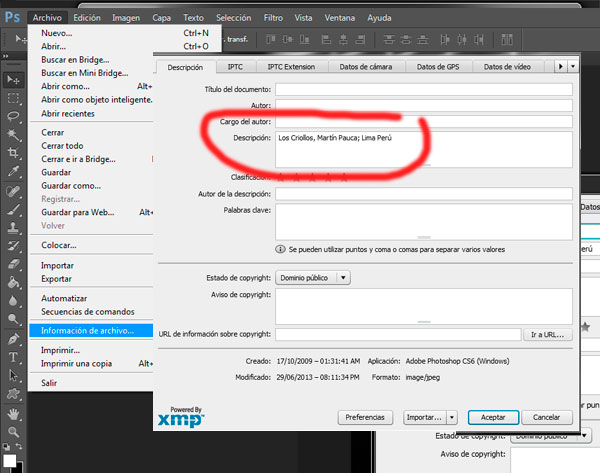Open the Move tool preset picker
The height and width of the screenshot is (473, 600).
click(x=20, y=39)
